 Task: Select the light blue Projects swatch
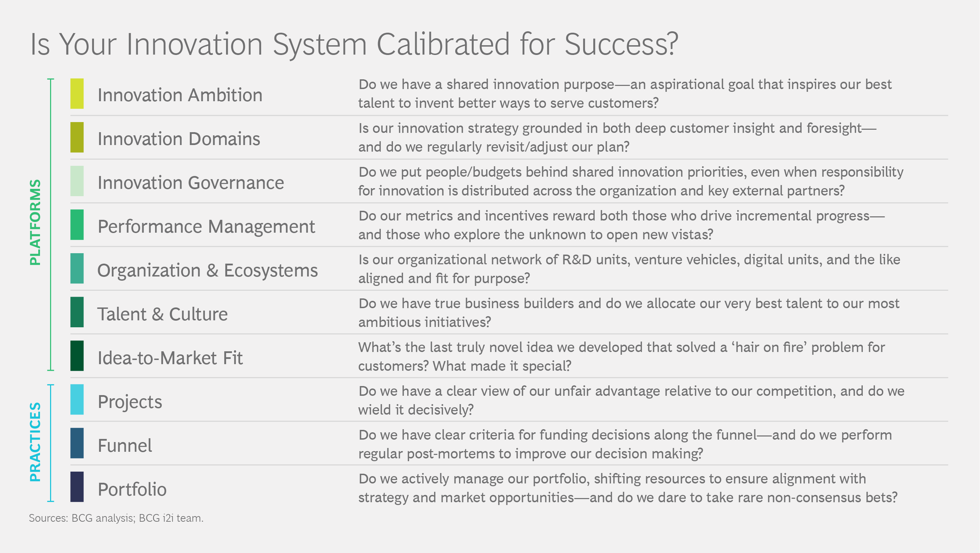77,400
